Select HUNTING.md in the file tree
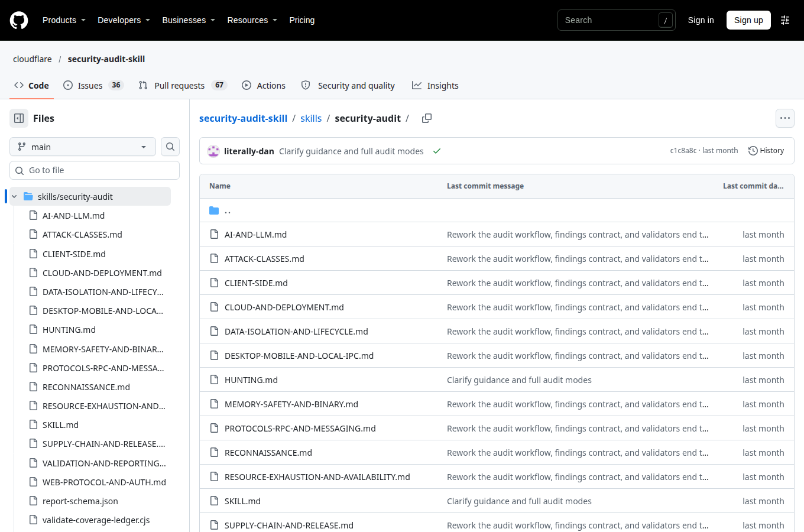This screenshot has height=532, width=804. pos(69,330)
